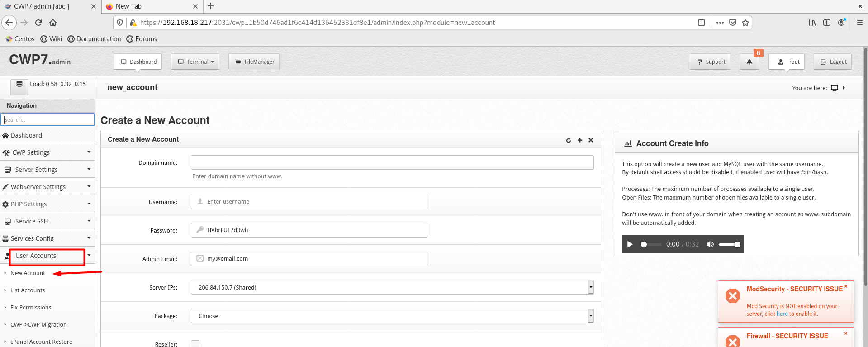Expand the Service SSH menu
This screenshot has width=868, height=347.
coord(47,221)
